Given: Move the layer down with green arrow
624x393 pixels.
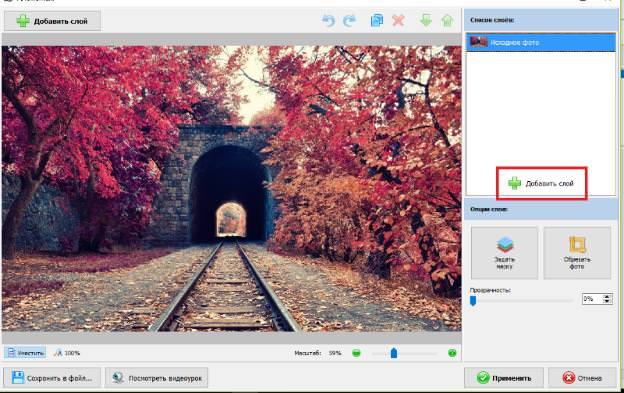Looking at the screenshot, I should [426, 20].
